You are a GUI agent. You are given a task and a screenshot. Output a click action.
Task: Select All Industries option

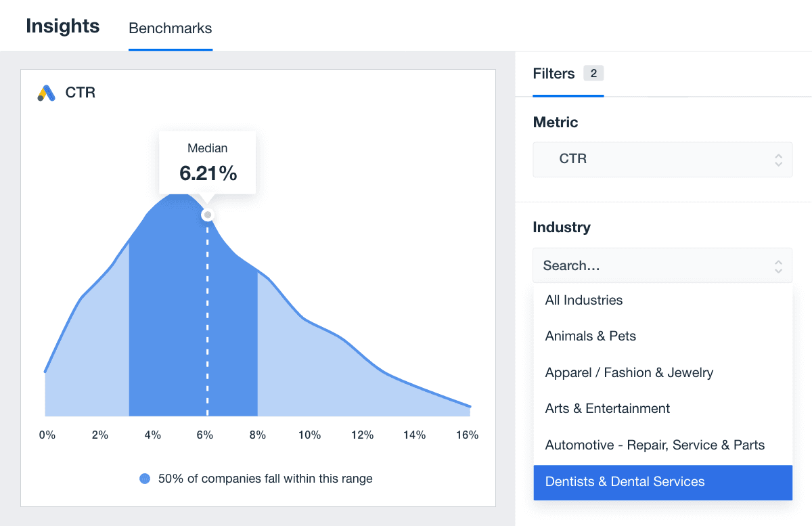point(583,300)
